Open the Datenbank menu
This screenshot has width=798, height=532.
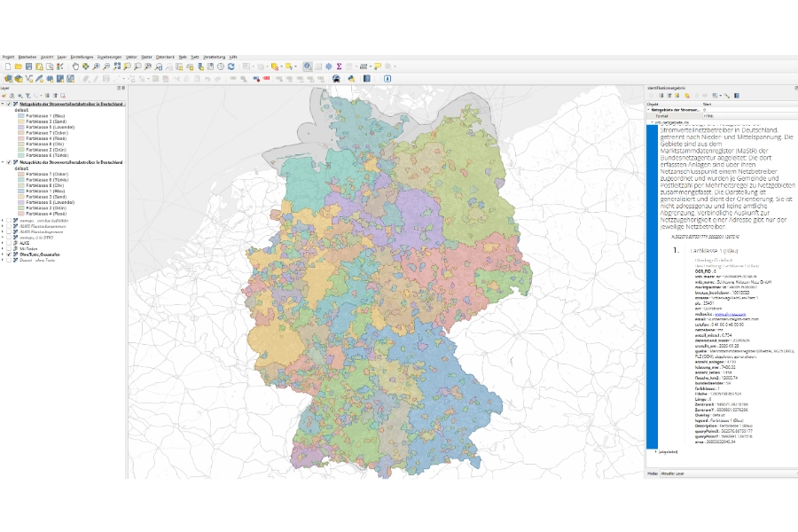(165, 57)
